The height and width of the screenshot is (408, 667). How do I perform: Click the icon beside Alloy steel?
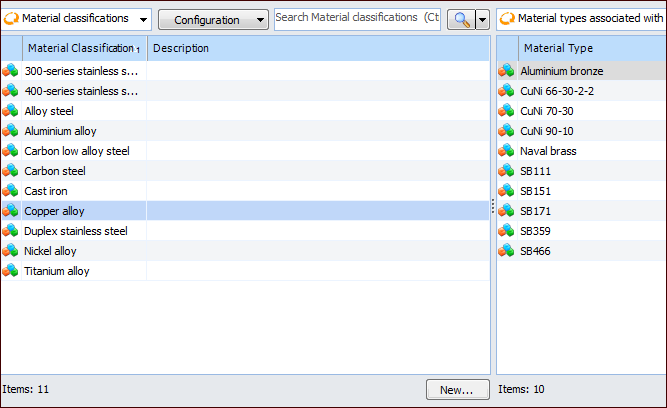coord(10,111)
